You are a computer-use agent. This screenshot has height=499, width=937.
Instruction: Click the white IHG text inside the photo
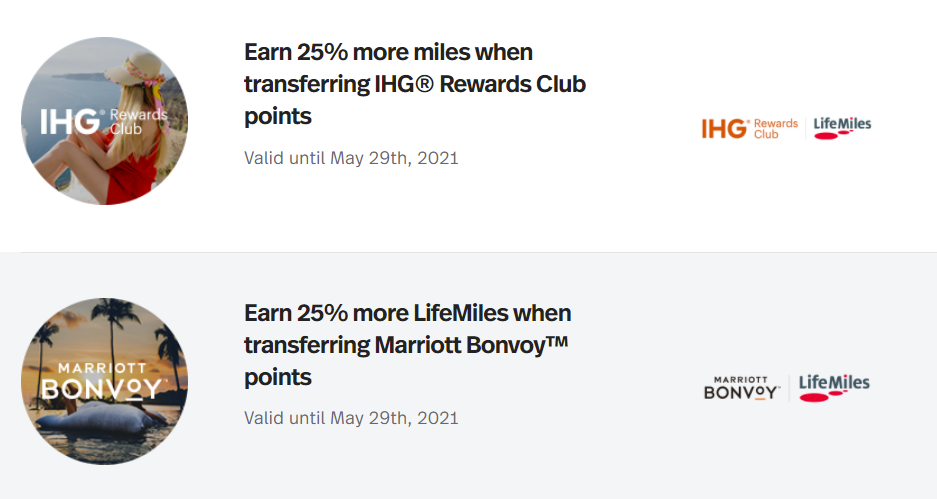click(70, 122)
